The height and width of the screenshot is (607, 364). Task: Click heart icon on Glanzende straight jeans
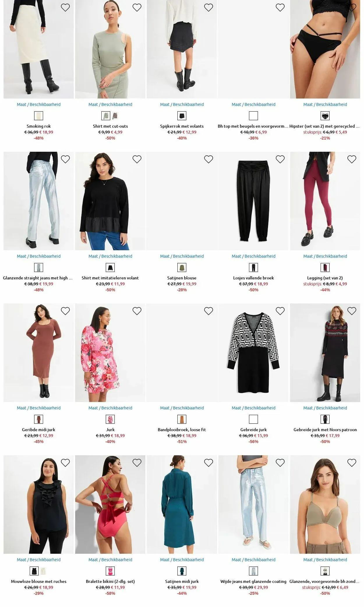click(x=65, y=159)
